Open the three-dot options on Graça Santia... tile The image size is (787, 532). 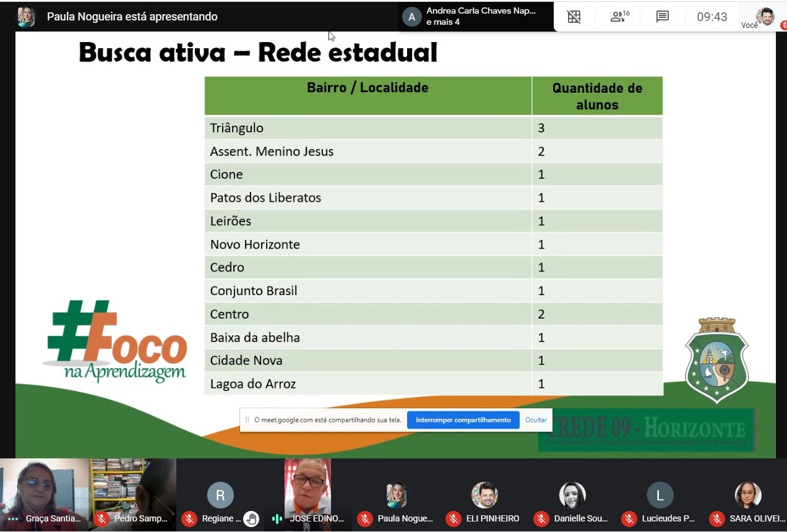tap(12, 519)
